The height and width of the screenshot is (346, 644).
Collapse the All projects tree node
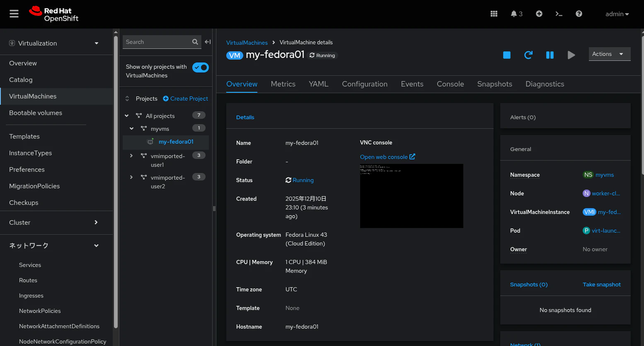[x=127, y=116]
